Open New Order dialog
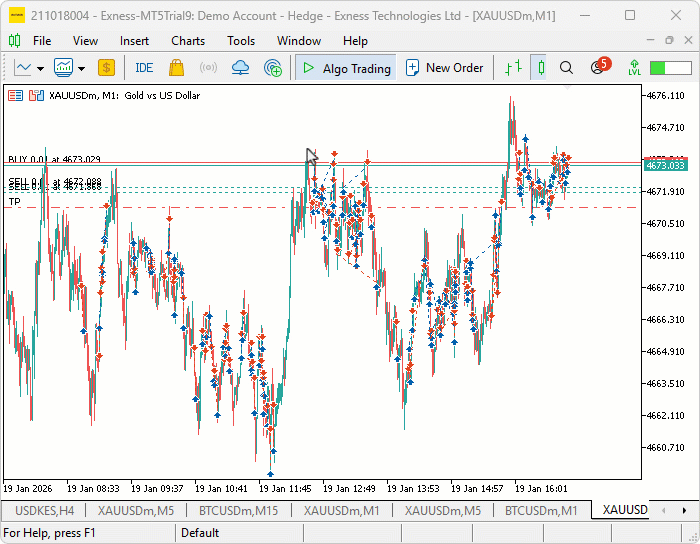This screenshot has width=700, height=544. [445, 68]
